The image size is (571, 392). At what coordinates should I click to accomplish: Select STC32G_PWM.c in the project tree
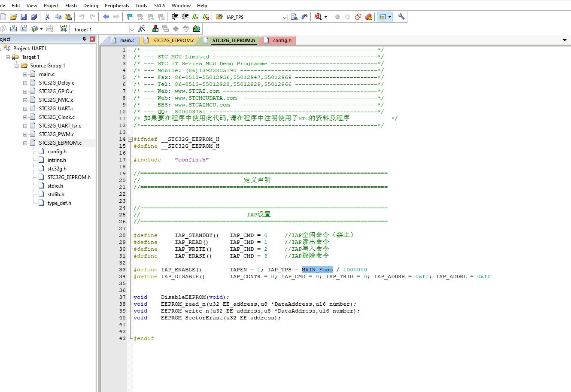56,134
